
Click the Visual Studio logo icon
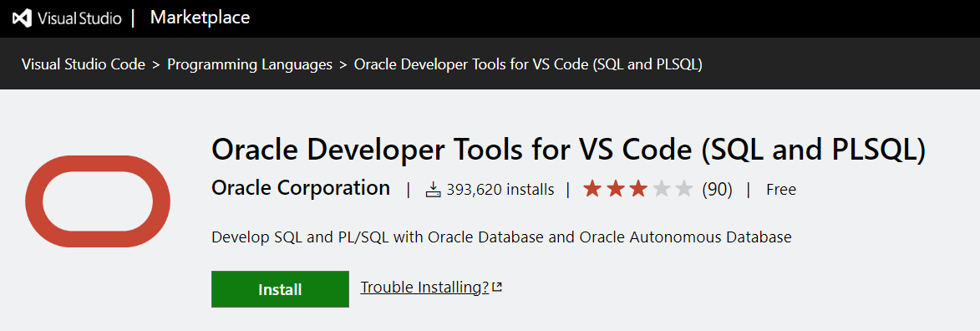[x=22, y=18]
